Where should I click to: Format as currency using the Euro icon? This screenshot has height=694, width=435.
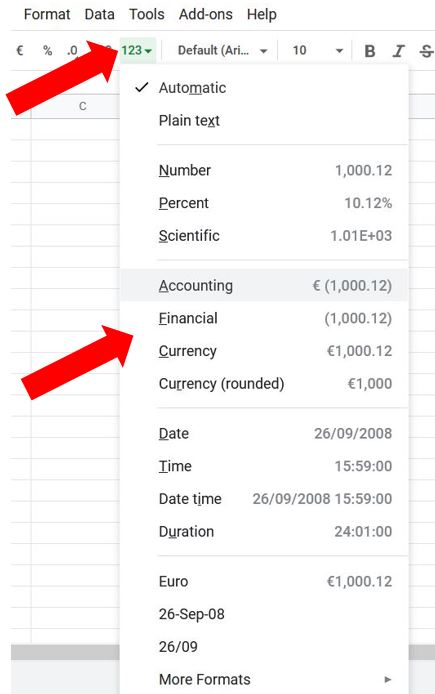click(x=19, y=50)
